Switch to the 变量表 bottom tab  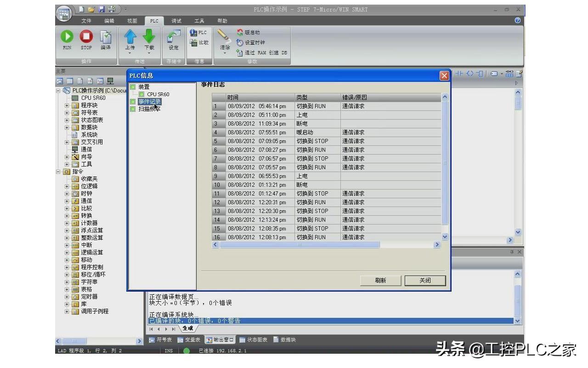(x=189, y=340)
